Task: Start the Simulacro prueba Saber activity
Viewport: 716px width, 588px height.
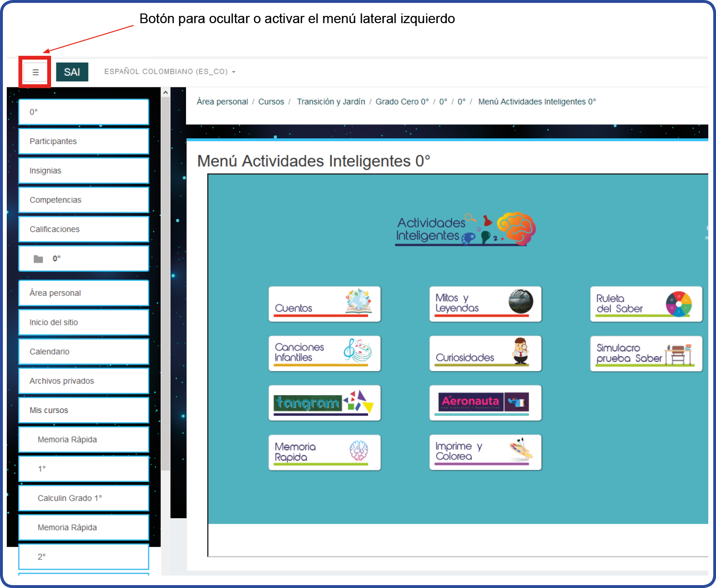Action: coord(646,353)
